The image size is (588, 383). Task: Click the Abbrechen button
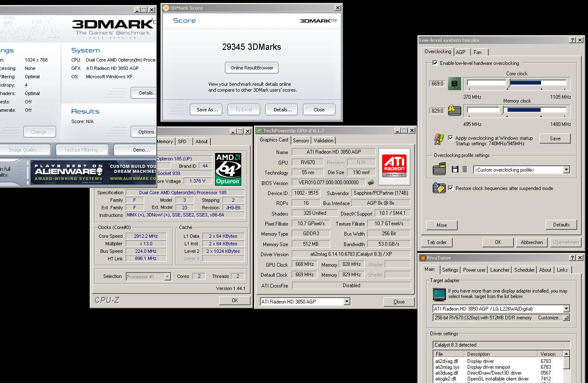tap(532, 242)
